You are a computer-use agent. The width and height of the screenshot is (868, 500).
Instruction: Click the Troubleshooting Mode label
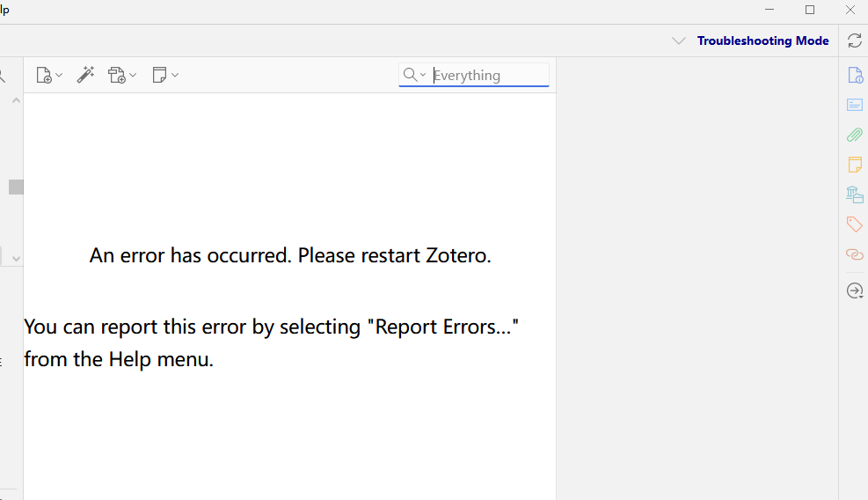762,40
